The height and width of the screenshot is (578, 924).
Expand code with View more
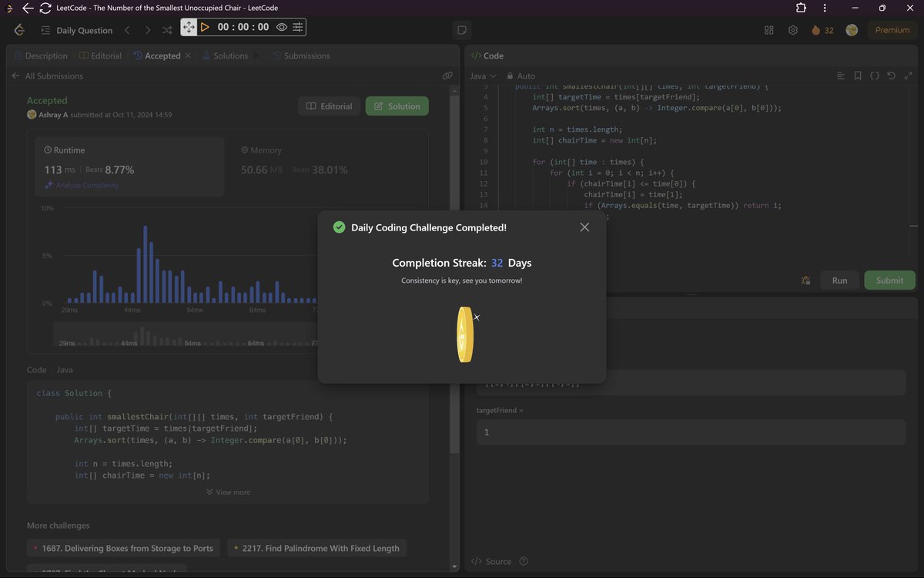click(x=228, y=492)
